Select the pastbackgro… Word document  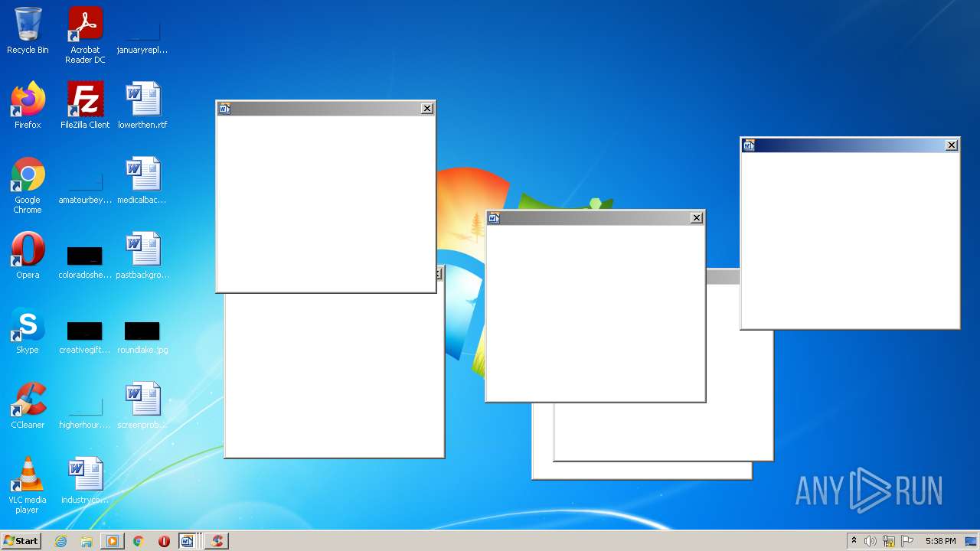pyautogui.click(x=142, y=256)
